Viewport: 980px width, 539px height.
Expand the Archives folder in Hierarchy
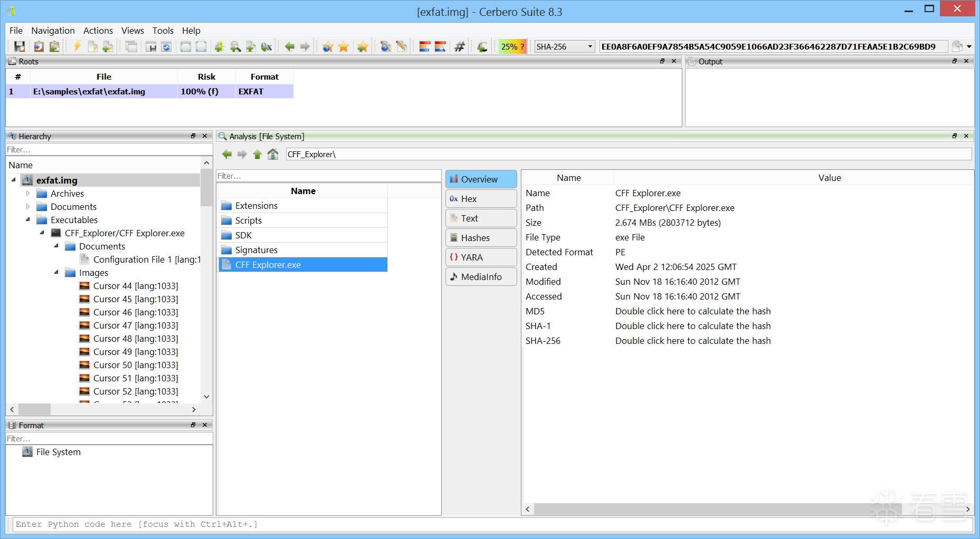28,194
